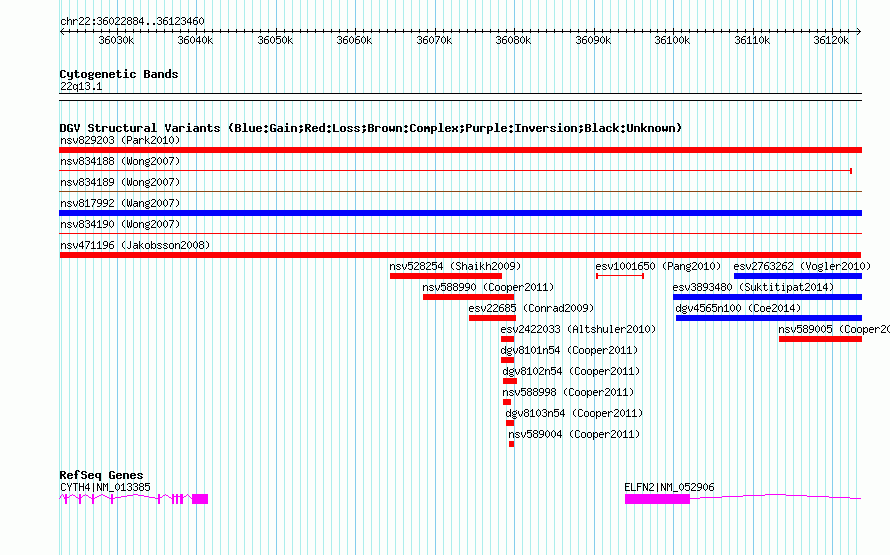Screen dimensions: 890x555
Task: Click the nsv588990 (Cooper2011) label
Action: click(488, 287)
